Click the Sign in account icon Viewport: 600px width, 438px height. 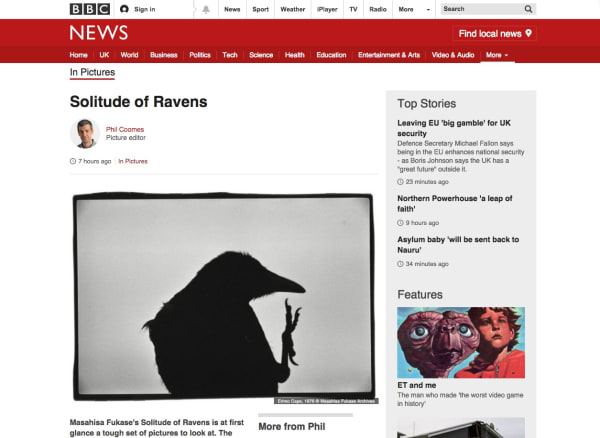pos(124,9)
